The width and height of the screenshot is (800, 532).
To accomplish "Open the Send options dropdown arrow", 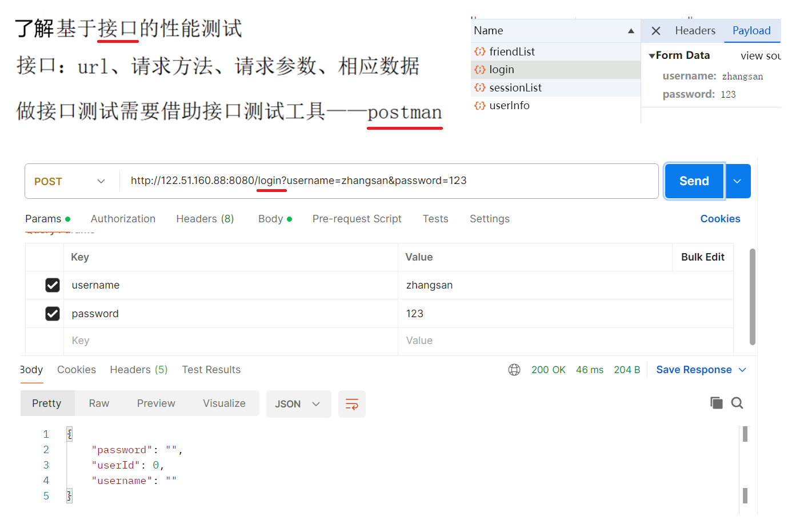I will pos(738,181).
